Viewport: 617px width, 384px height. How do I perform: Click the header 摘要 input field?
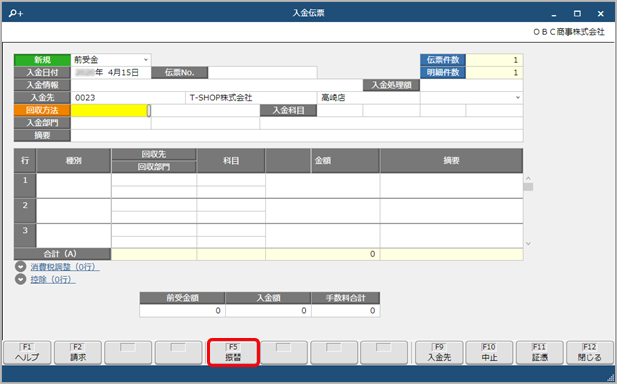point(297,135)
